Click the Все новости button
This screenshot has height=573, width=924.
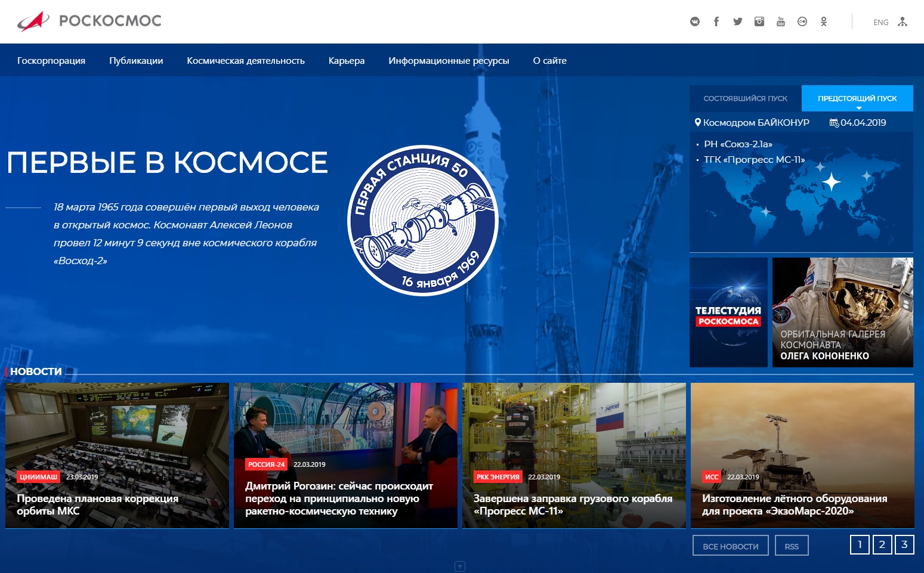pos(731,546)
